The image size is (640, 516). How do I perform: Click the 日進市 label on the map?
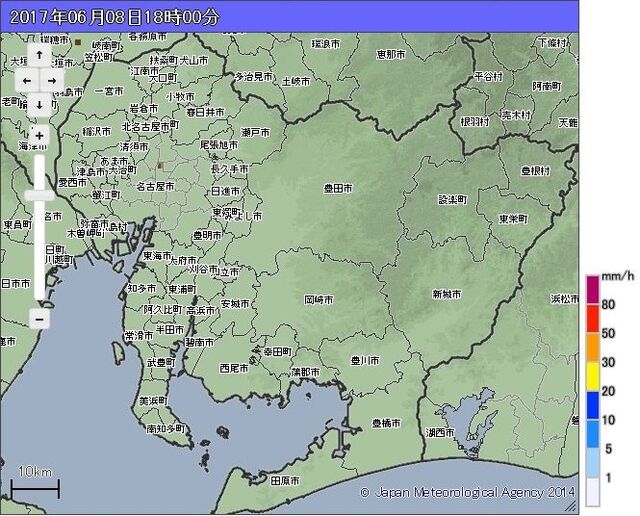click(x=225, y=191)
